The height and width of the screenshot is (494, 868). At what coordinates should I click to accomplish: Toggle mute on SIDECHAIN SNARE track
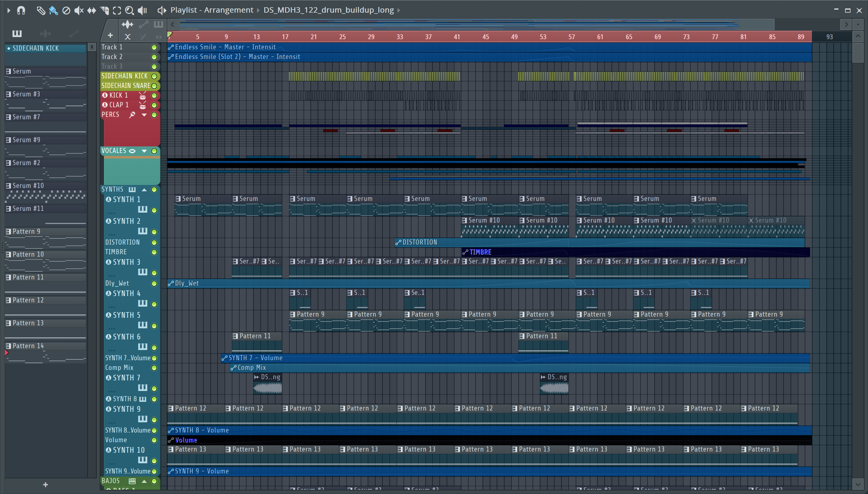pyautogui.click(x=154, y=86)
